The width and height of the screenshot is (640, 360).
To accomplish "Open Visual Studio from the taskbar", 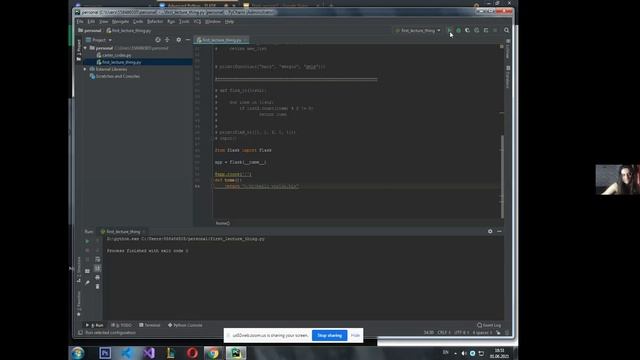I will click(149, 353).
